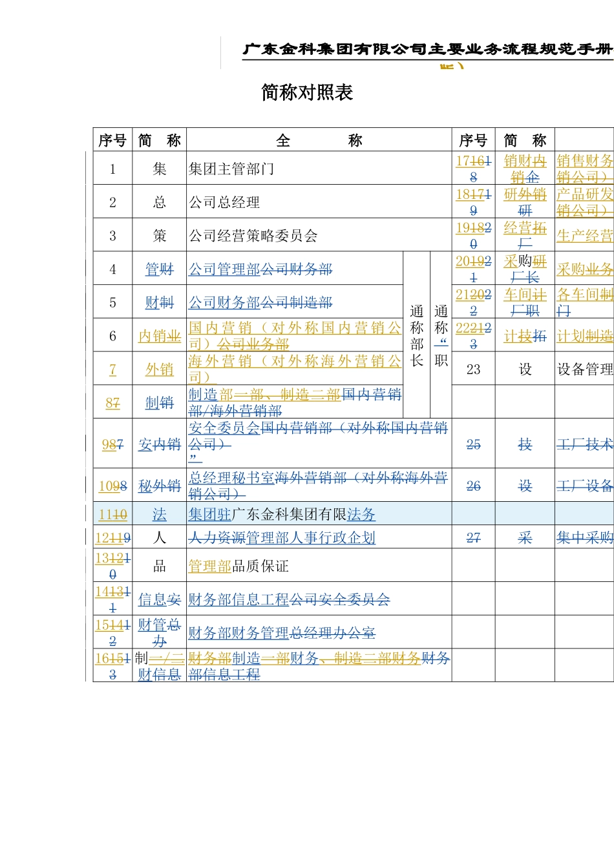
Task: Select the abbreviation 计技拓
Action: click(x=525, y=336)
